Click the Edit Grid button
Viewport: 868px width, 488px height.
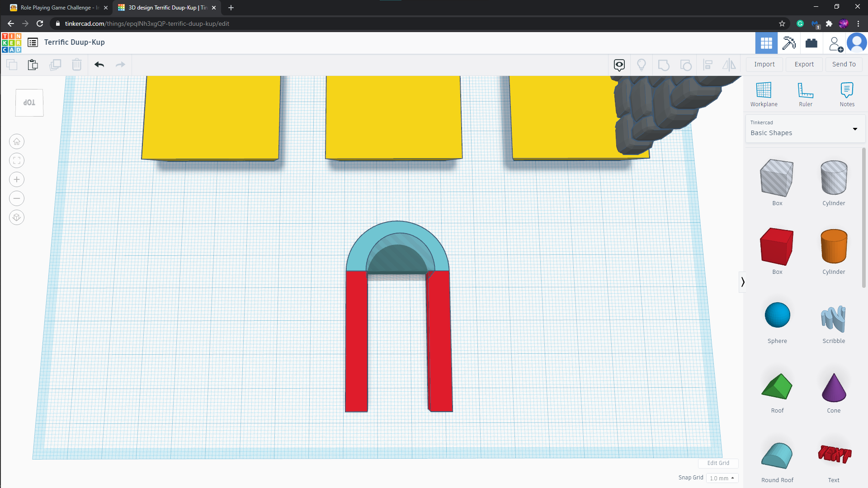tap(718, 463)
